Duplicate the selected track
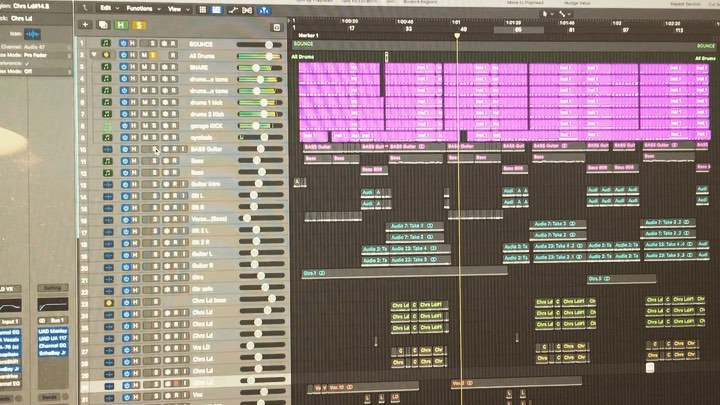The image size is (720, 405). pyautogui.click(x=103, y=25)
